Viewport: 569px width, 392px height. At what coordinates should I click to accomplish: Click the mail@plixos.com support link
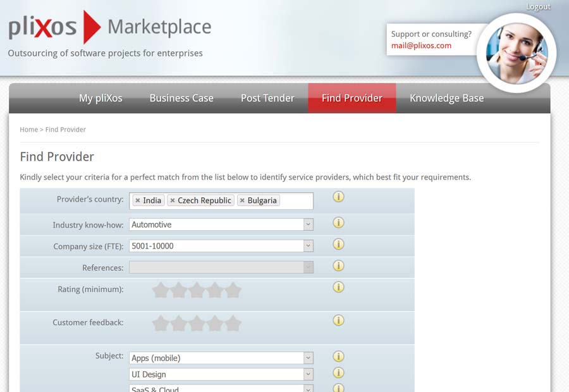click(421, 46)
